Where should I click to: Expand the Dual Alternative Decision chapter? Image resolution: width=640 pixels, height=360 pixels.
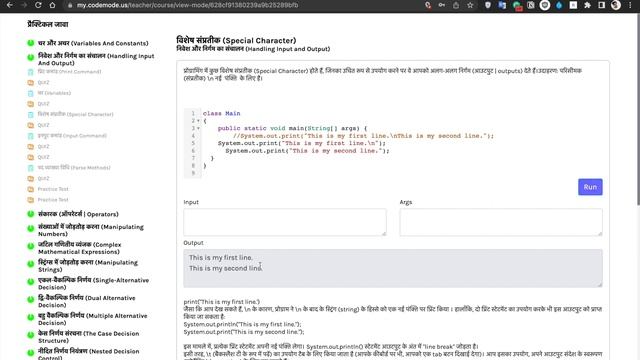87,301
